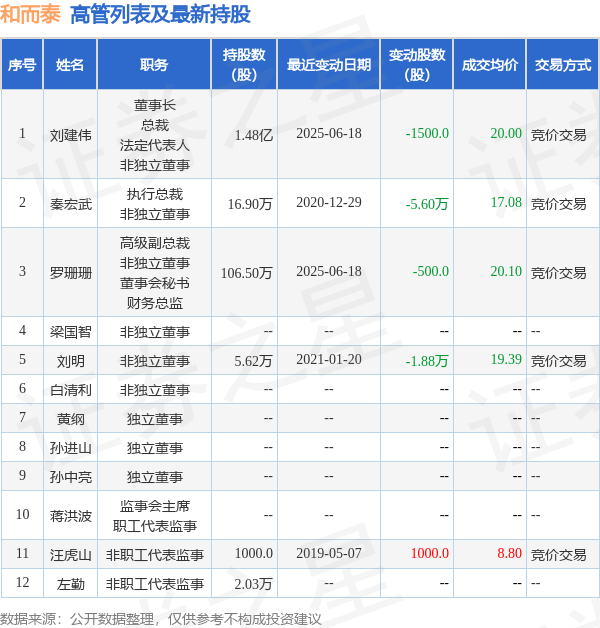Click the date 2021-01-20
The image size is (600, 628).
(329, 359)
